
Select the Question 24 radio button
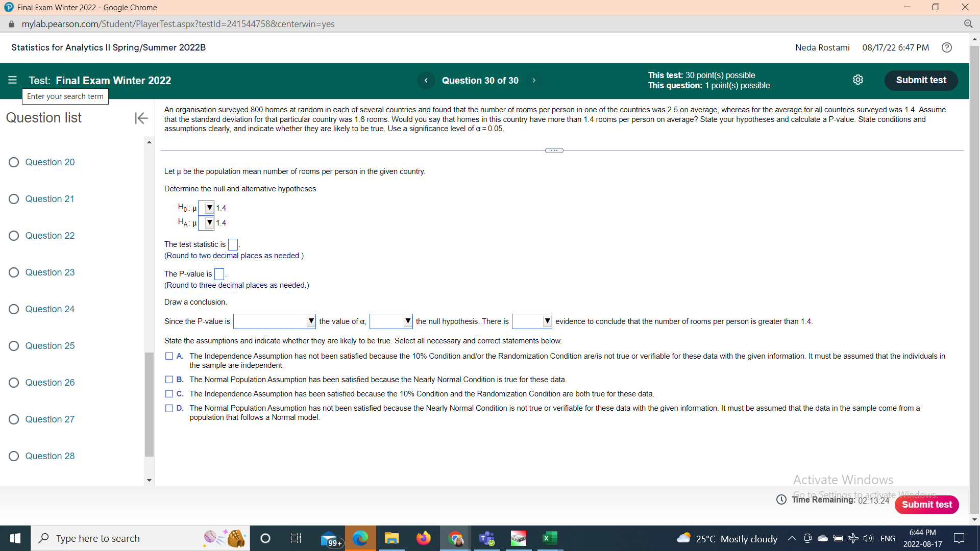click(x=14, y=309)
